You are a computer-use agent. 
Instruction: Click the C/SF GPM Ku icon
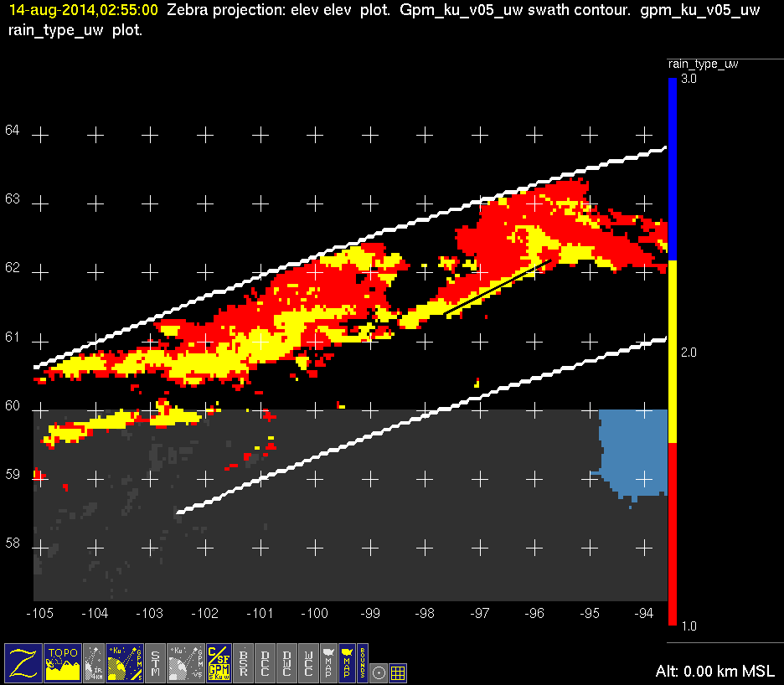(x=218, y=662)
